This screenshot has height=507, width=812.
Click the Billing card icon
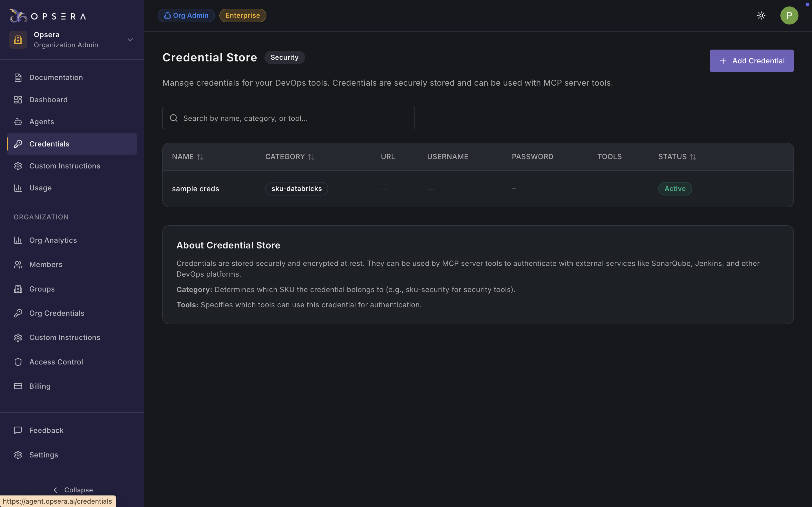click(x=18, y=386)
